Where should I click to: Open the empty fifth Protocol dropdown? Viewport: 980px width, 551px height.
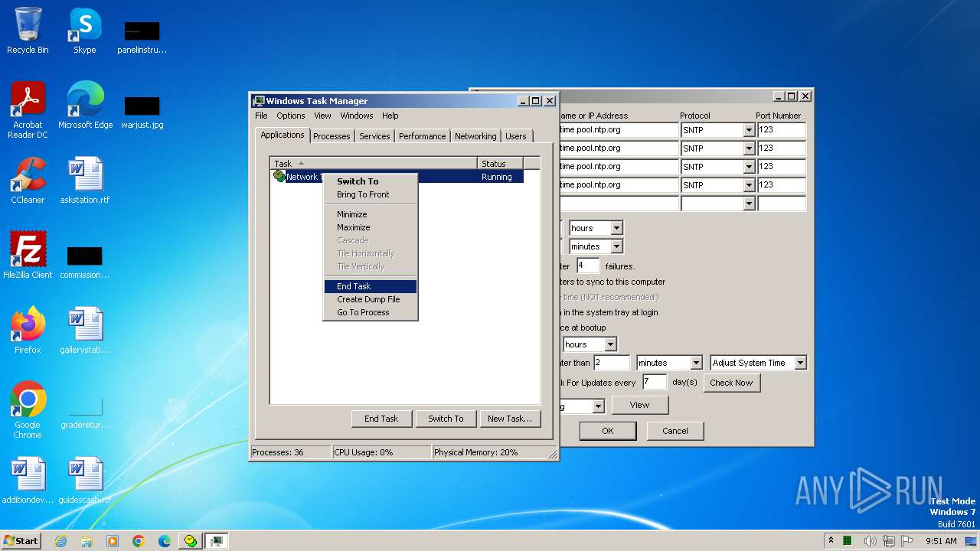[x=749, y=204]
